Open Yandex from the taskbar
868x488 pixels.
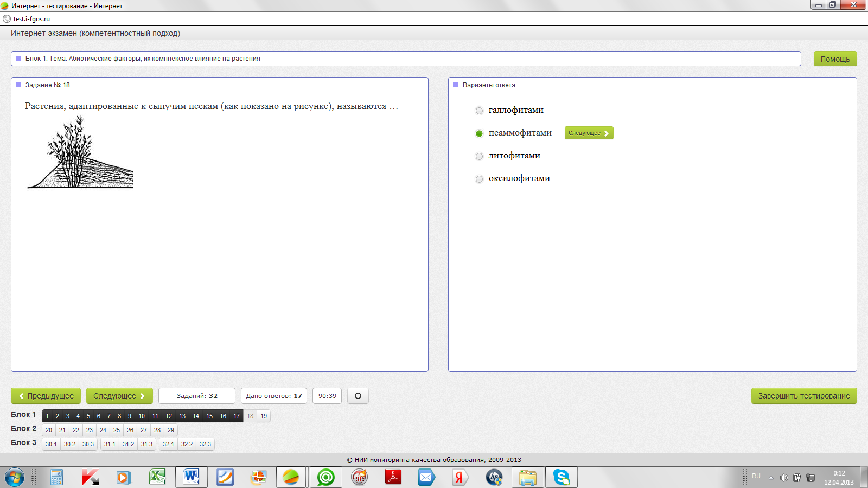coord(460,478)
